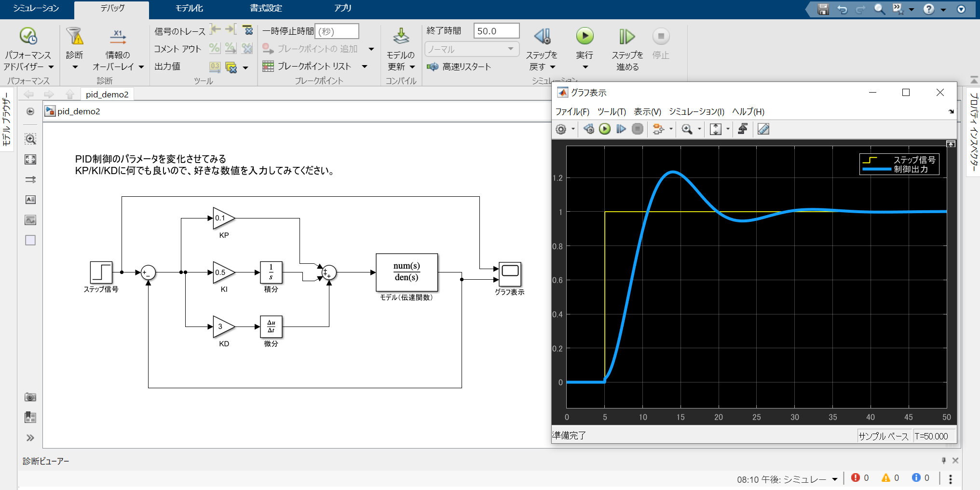
Task: Expand the Information Overlay (情報のオーバーレイ) dropdown
Action: pos(141,67)
